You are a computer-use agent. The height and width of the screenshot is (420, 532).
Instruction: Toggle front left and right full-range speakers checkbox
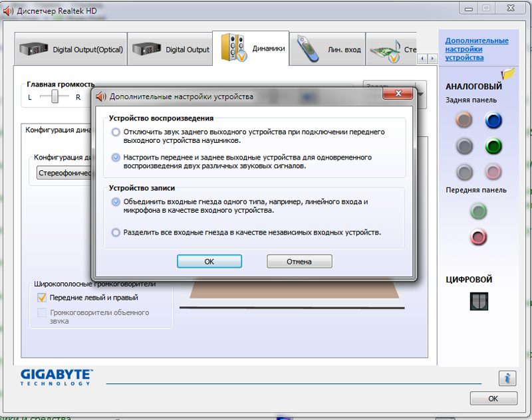point(42,298)
